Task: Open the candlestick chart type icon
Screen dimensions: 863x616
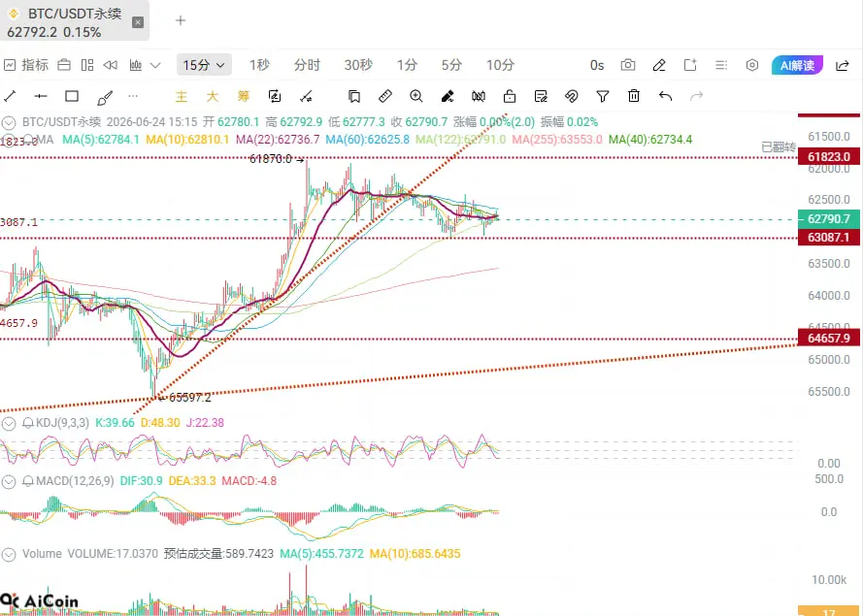Action: (x=135, y=65)
